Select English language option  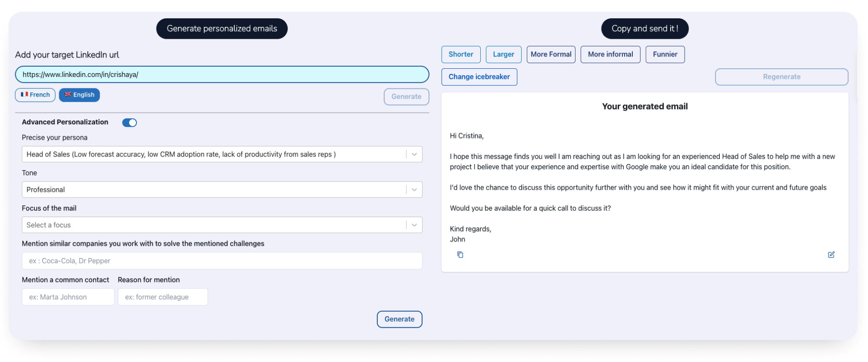pyautogui.click(x=80, y=95)
